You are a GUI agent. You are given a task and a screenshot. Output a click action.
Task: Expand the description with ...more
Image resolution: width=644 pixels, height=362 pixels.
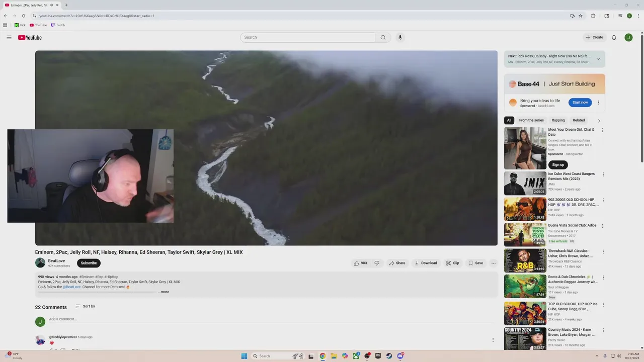[164, 292]
